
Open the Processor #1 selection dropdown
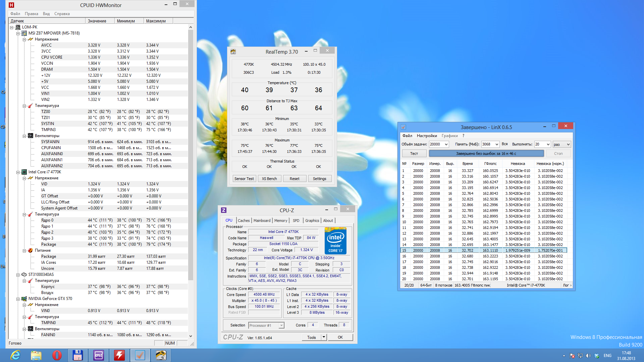[281, 325]
